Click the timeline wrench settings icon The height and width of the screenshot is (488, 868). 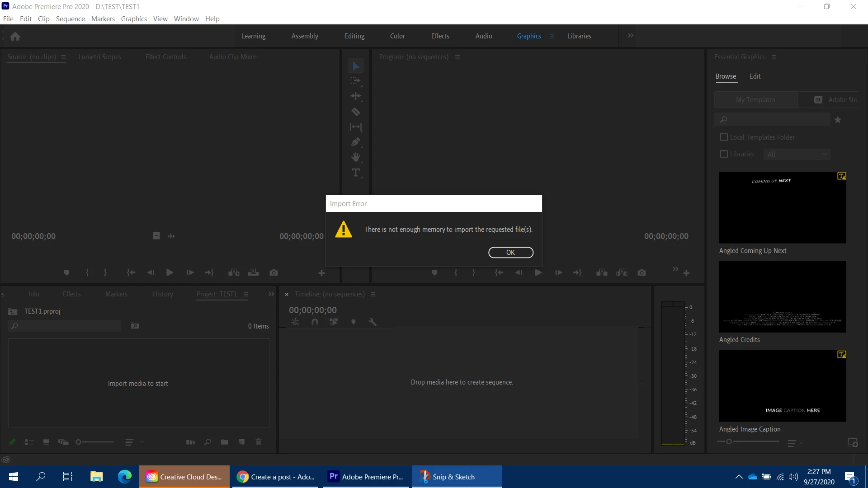tap(373, 322)
